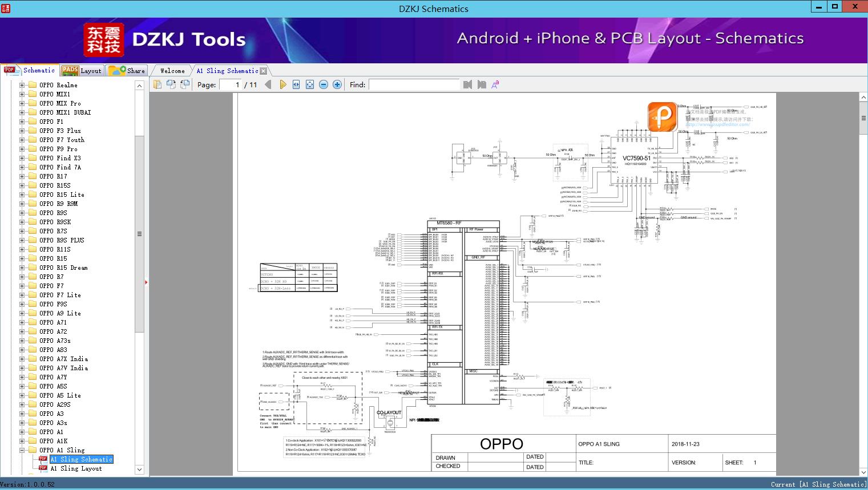This screenshot has width=868, height=490.
Task: Click folder icon beside OPPO R17
Action: pyautogui.click(x=33, y=176)
